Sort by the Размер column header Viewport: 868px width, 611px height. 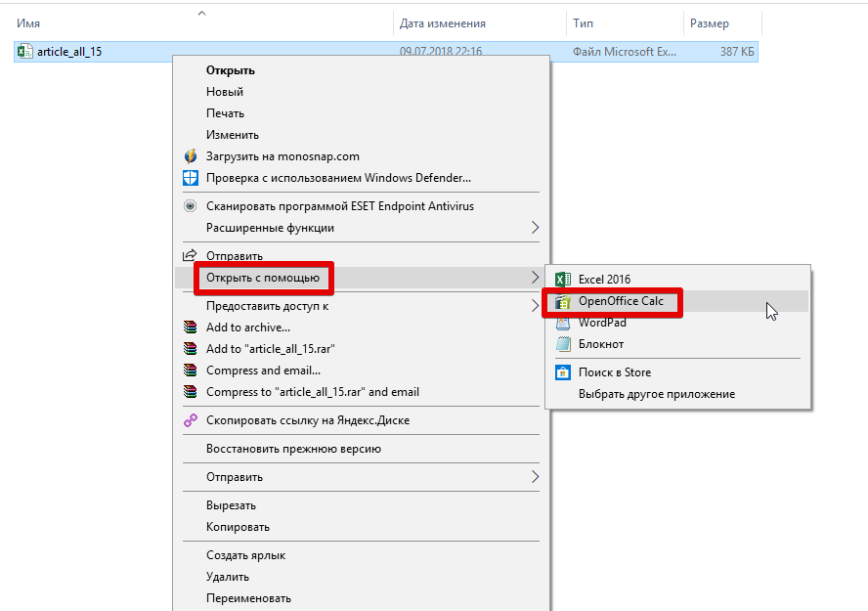pyautogui.click(x=709, y=23)
